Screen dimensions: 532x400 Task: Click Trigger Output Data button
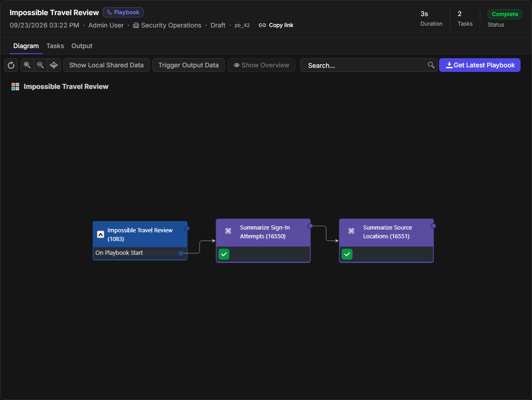point(188,65)
